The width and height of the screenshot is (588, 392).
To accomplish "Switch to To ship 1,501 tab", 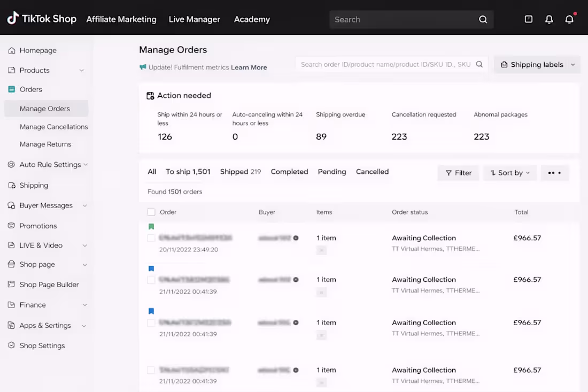I will (188, 172).
